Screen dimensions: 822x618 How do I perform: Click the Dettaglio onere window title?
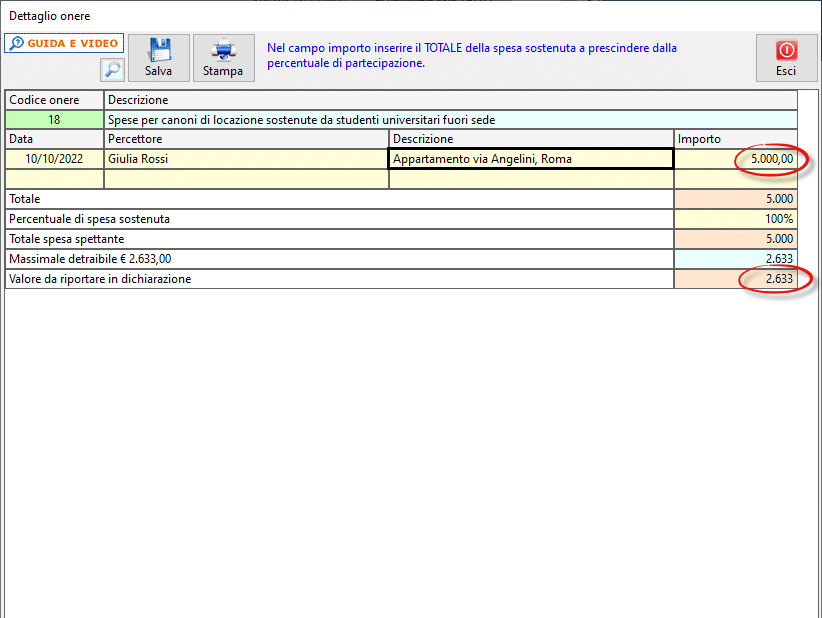(x=50, y=16)
